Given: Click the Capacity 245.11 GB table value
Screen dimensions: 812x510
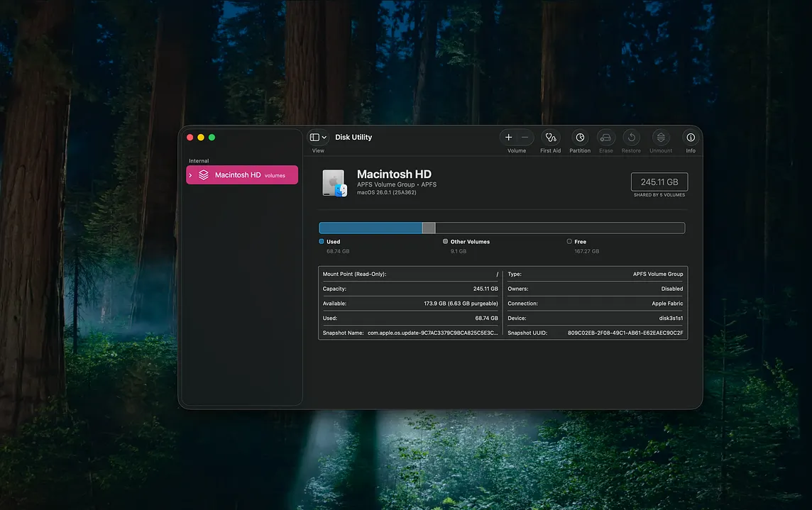Looking at the screenshot, I should (x=485, y=289).
